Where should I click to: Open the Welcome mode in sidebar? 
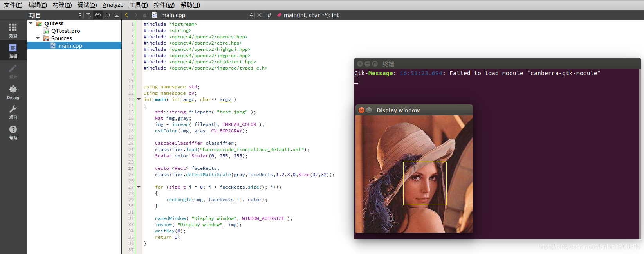[13, 30]
